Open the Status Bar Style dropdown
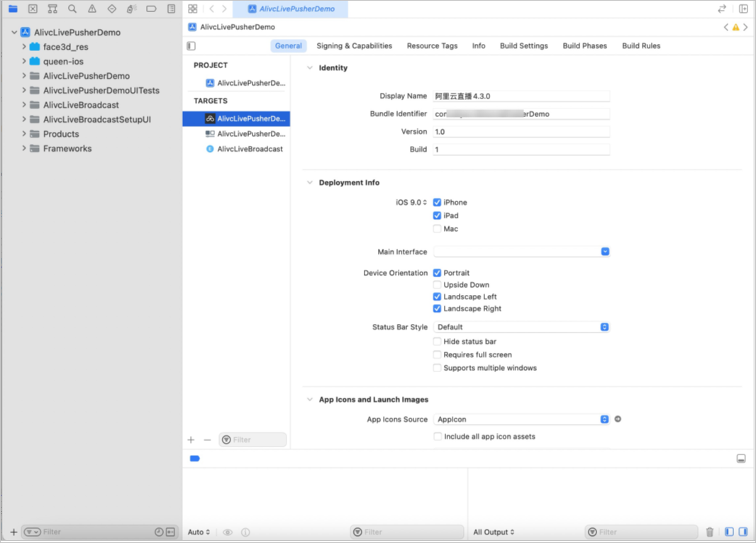This screenshot has height=543, width=756. coord(521,327)
